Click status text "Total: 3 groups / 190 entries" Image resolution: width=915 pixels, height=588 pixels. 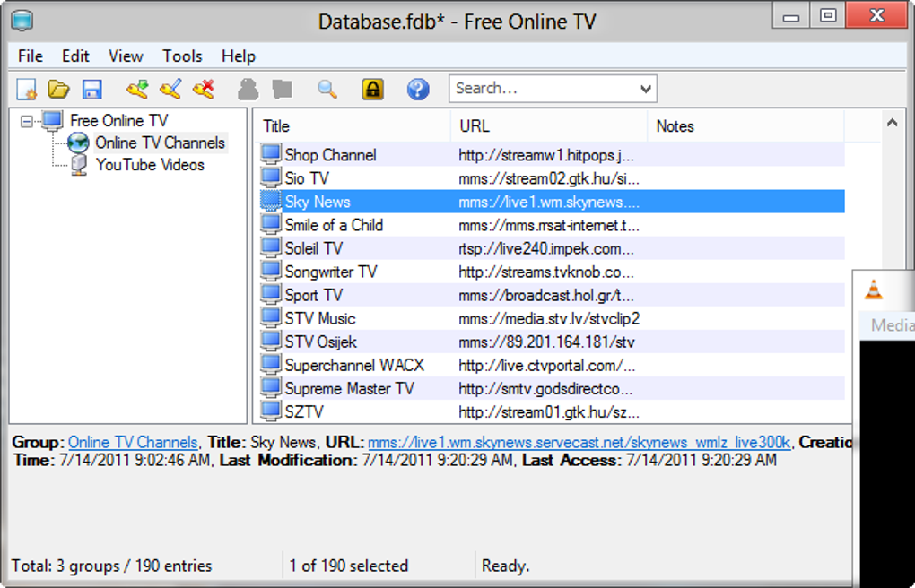[111, 566]
